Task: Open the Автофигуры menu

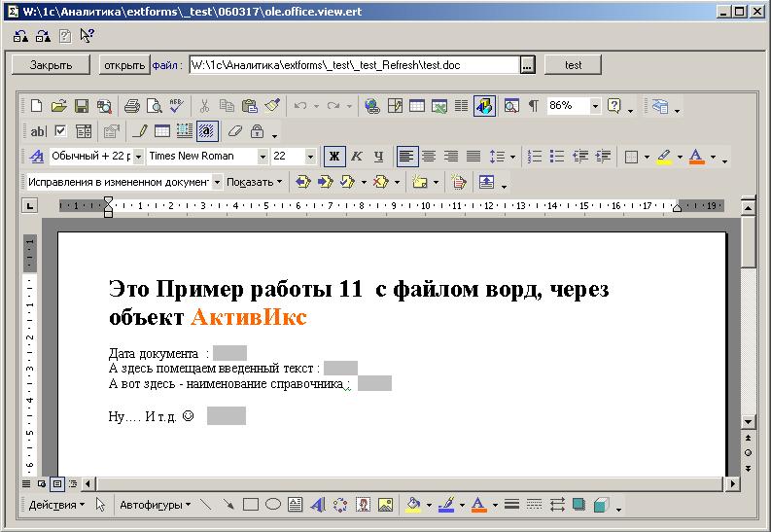Action: coord(154,505)
